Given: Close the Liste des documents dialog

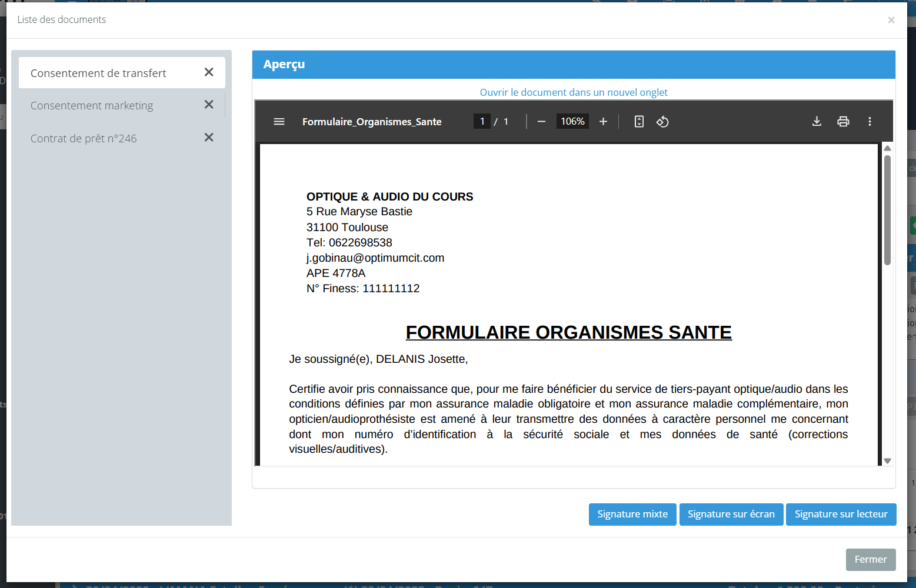Looking at the screenshot, I should 891,20.
